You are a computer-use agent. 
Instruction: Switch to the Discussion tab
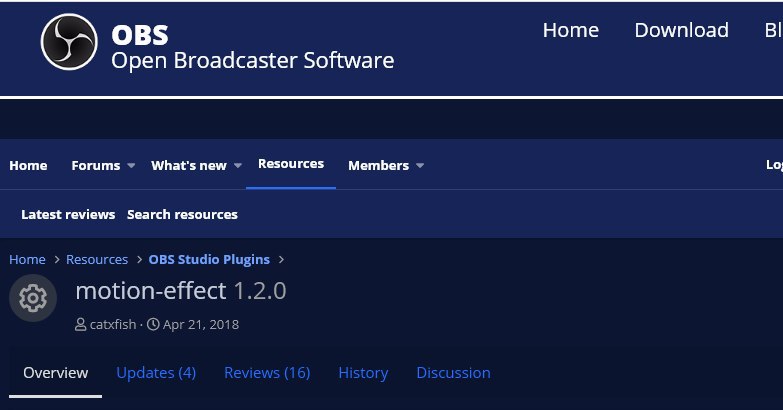453,373
